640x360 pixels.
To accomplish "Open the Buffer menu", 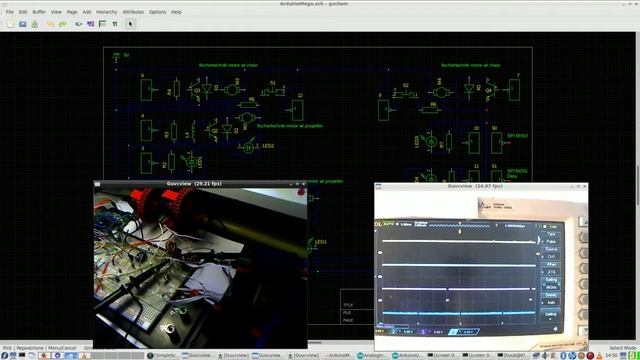I will click(x=39, y=12).
